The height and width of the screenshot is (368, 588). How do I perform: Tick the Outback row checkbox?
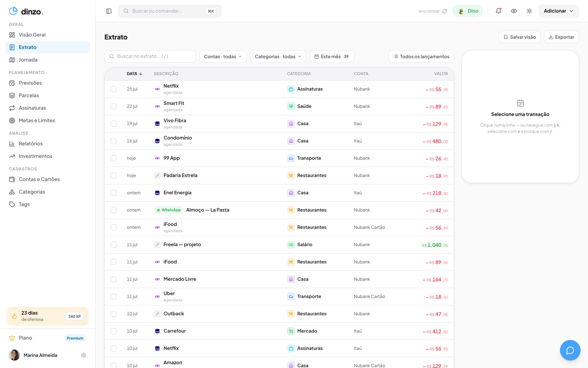click(114, 314)
